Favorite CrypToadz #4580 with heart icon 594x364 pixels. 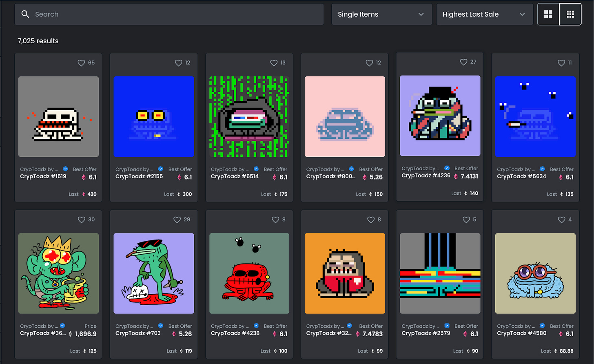pos(562,220)
